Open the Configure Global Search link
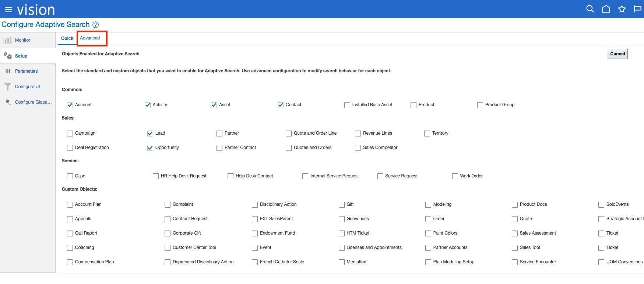The height and width of the screenshot is (284, 644). 33,102
